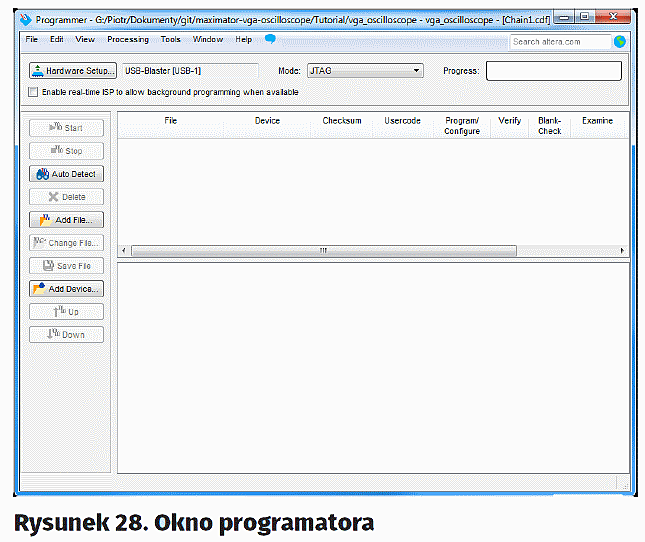
Task: Click the right arrow of the horizontal scrollbar
Action: [x=622, y=251]
